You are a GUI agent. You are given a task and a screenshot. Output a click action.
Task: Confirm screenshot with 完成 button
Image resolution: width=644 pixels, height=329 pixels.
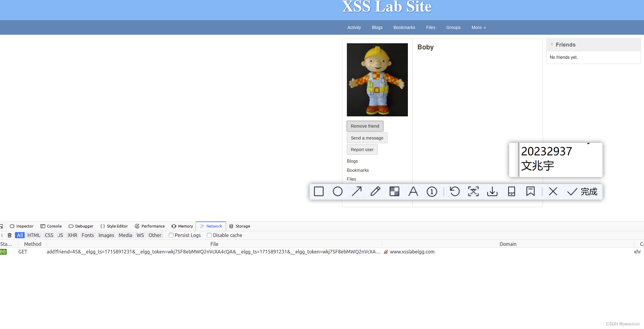pos(582,192)
